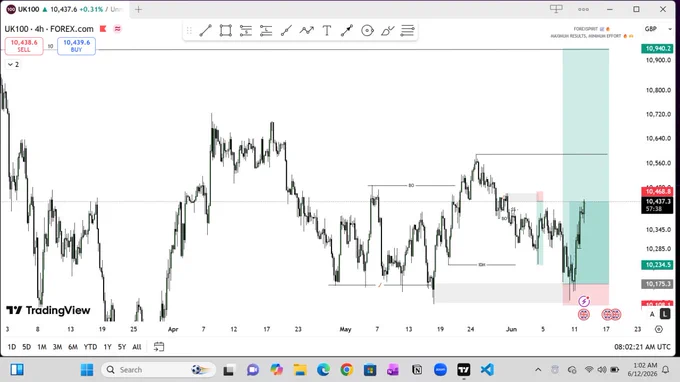Click the UK100 4h FOREX.com symbol title
This screenshot has height=382, width=680.
click(x=49, y=29)
